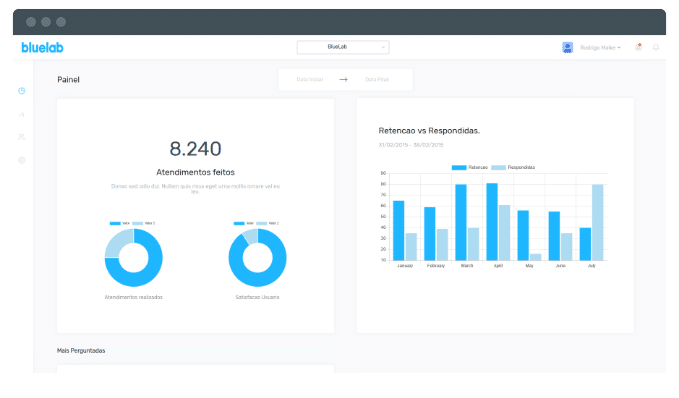Screen dimensions: 679x398
Task: Toggle the Retencao legend in bar chart
Action: 470,167
